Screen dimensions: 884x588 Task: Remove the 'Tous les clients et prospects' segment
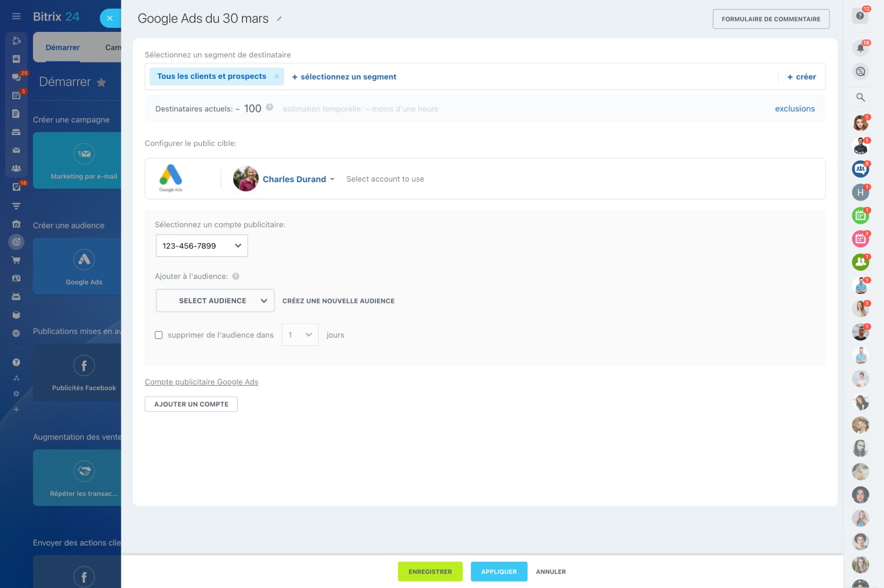click(277, 77)
